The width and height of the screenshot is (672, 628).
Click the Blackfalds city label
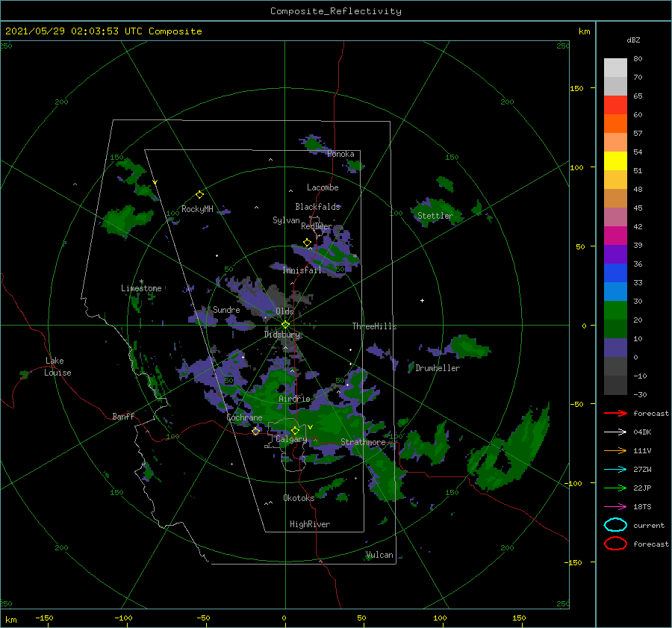coord(317,207)
